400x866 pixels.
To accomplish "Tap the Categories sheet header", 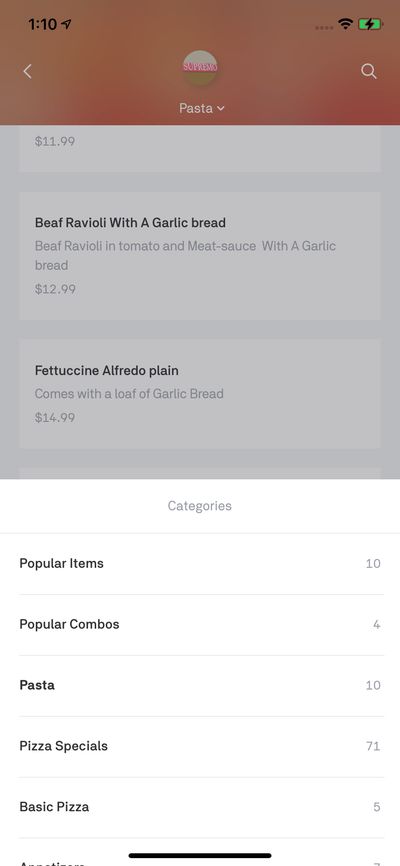I will click(199, 506).
